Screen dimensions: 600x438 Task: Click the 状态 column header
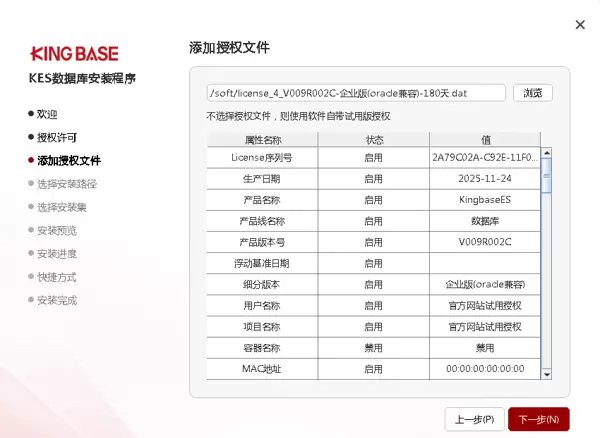tap(374, 139)
